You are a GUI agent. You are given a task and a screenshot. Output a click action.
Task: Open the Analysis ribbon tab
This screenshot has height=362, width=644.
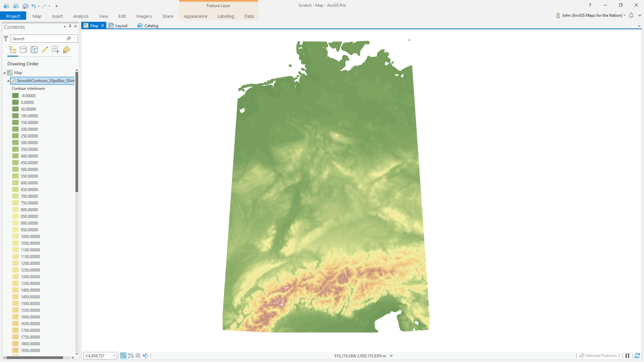point(80,16)
